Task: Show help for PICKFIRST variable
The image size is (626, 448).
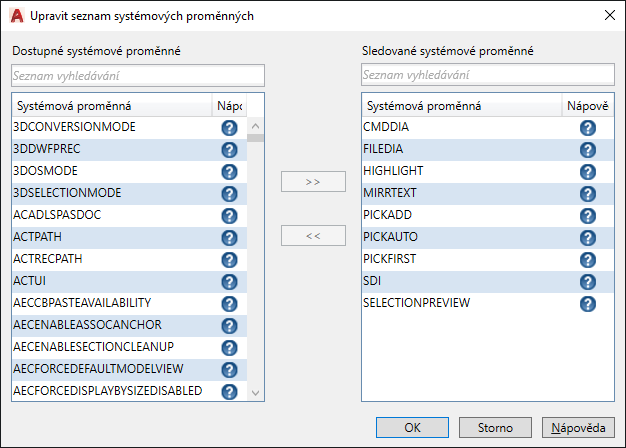Action: point(587,260)
